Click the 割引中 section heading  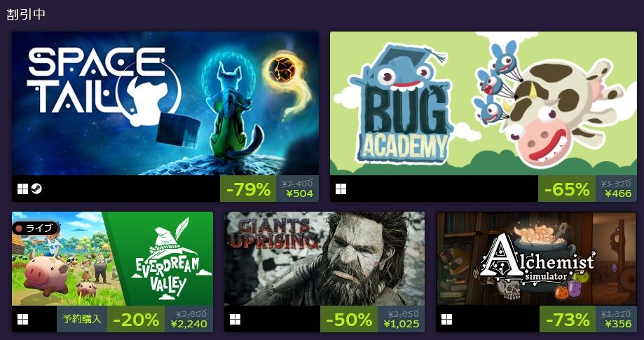point(26,15)
